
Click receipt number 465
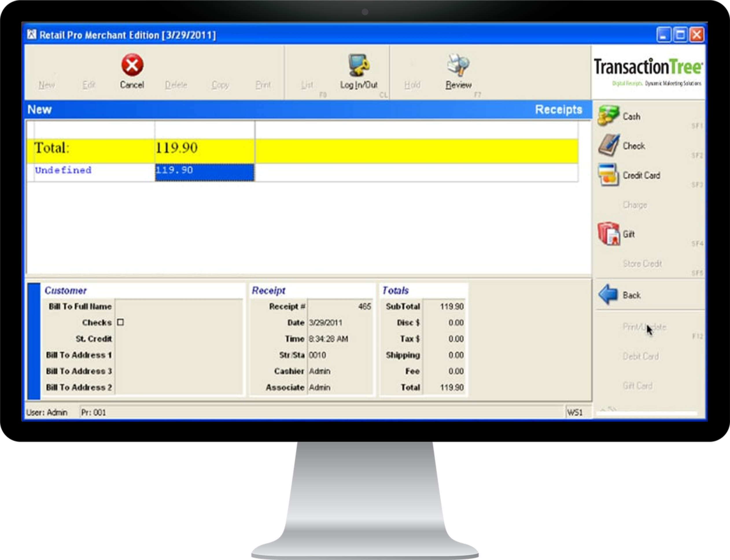pos(364,306)
